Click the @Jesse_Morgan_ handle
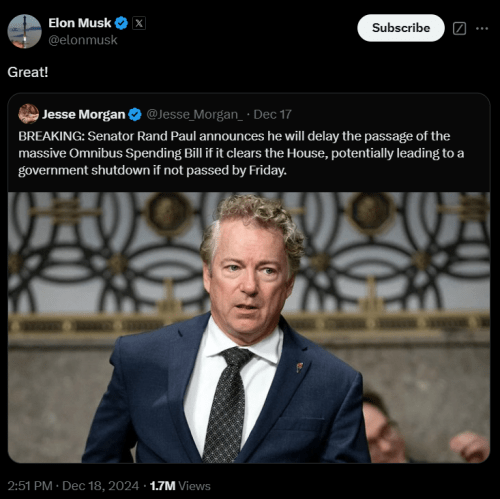Screen dimensions: 500x499 tap(194, 115)
